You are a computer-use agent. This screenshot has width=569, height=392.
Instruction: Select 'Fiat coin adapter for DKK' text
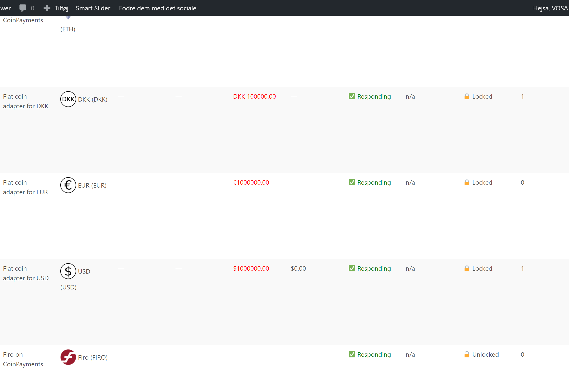(x=26, y=101)
